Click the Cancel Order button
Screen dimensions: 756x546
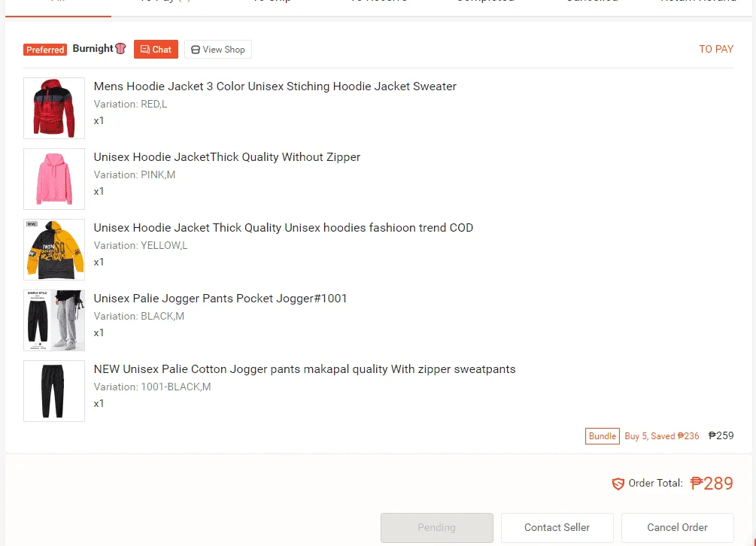[678, 528]
